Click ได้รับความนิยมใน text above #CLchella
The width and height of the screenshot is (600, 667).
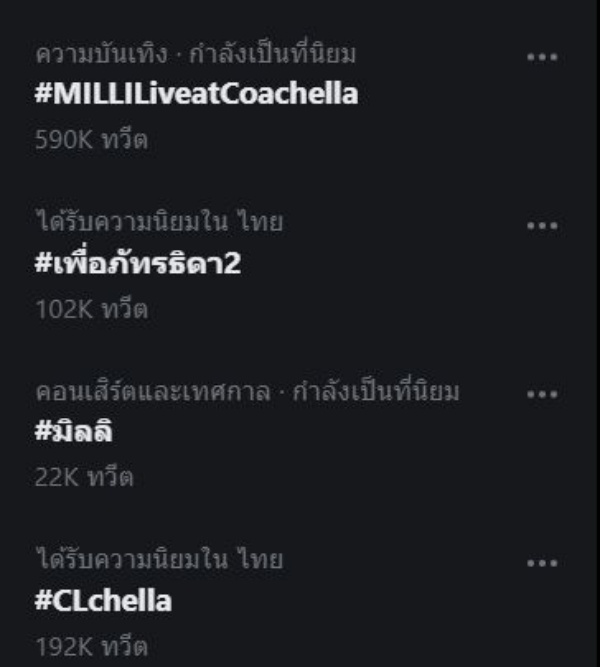131,560
